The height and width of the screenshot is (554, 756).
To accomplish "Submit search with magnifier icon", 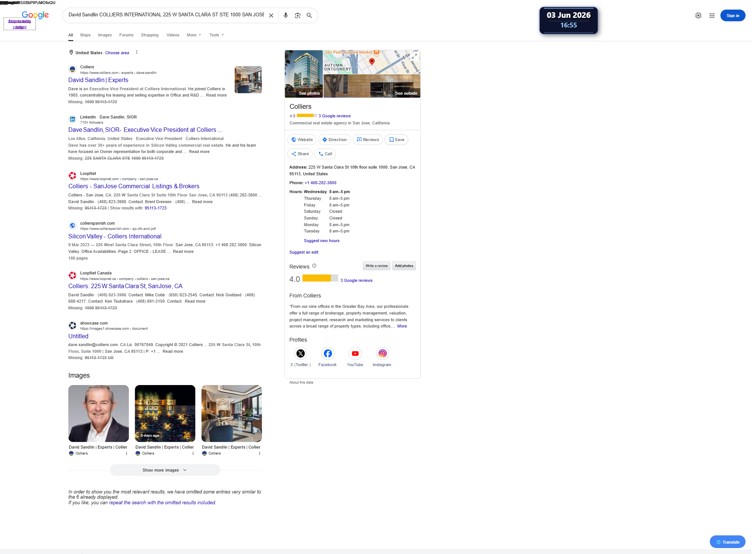I will click(x=309, y=16).
